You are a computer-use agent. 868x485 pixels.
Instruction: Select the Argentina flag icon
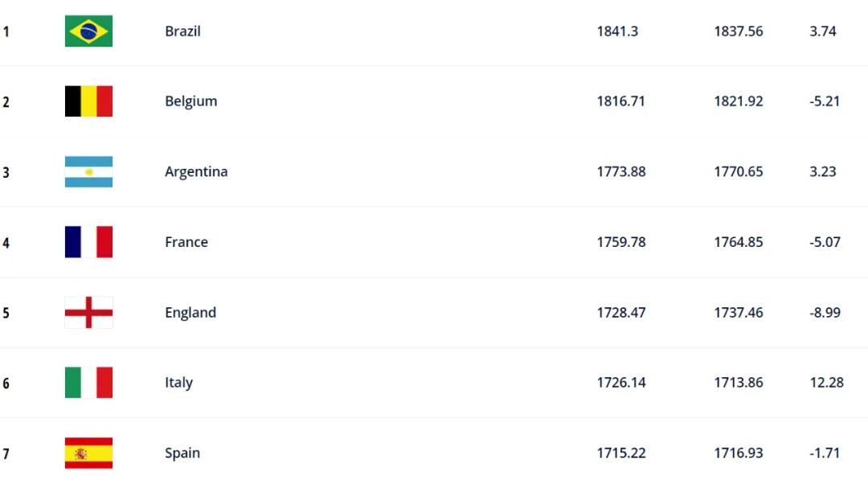(88, 172)
